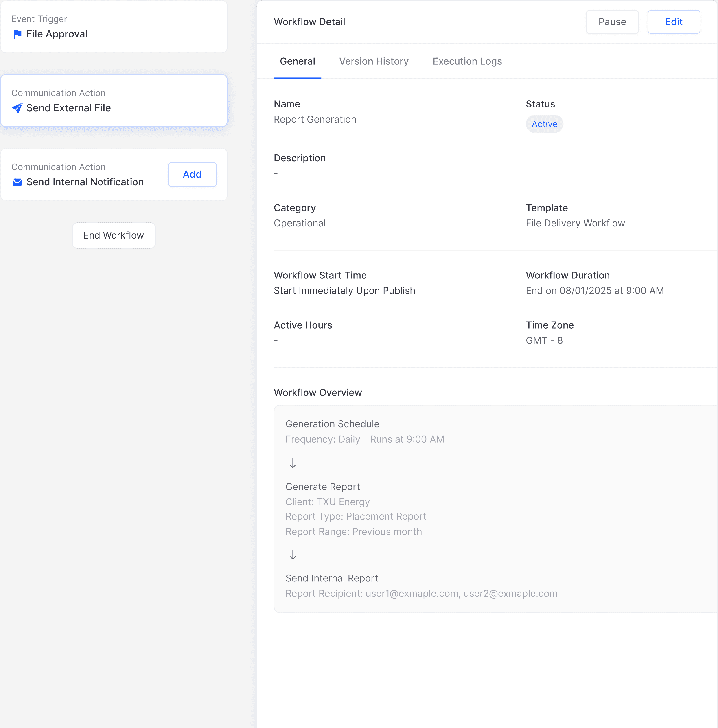718x728 pixels.
Task: Click the arrow below Generate Report section
Action: (x=293, y=555)
